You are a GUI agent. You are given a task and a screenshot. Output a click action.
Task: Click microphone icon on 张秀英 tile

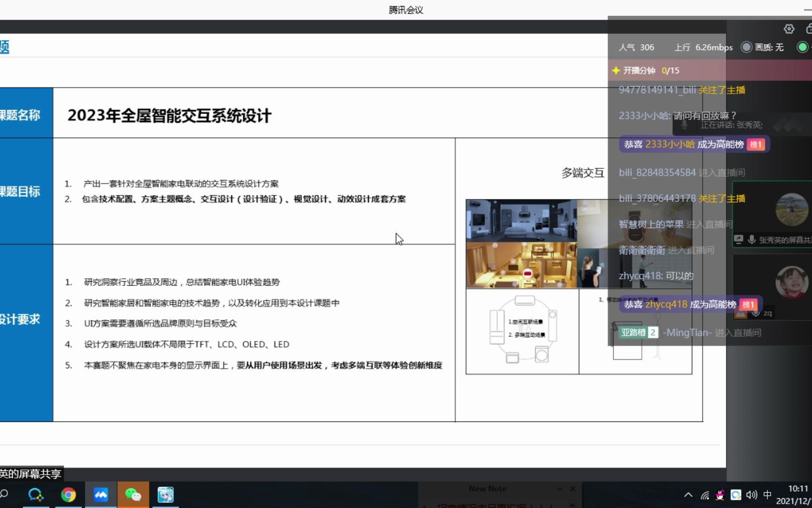coord(752,239)
